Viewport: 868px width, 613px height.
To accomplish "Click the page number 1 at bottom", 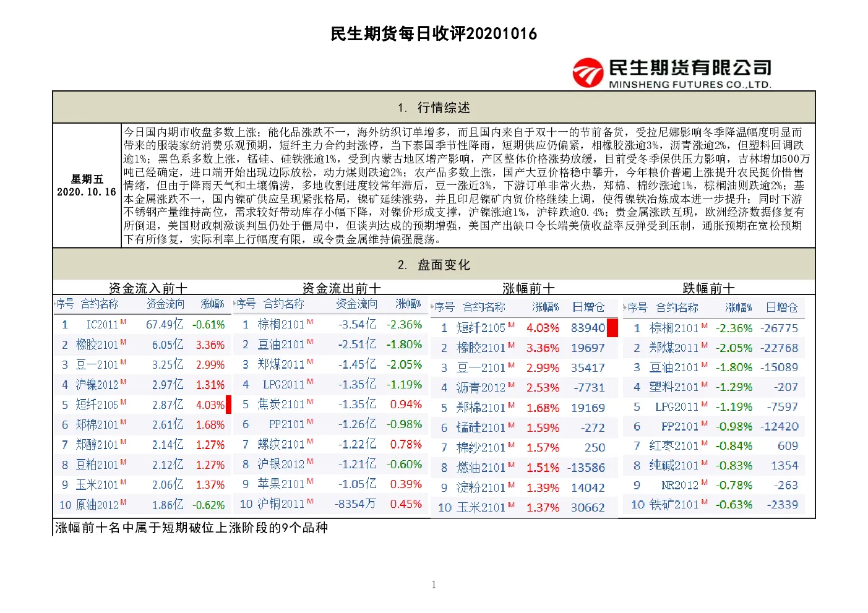I will click(434, 585).
